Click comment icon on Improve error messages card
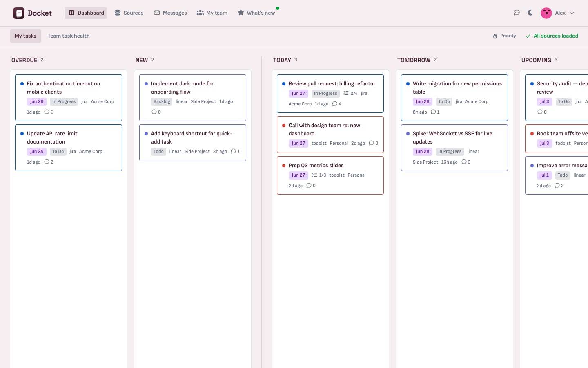Viewport: 588px width, 368px height. point(557,186)
